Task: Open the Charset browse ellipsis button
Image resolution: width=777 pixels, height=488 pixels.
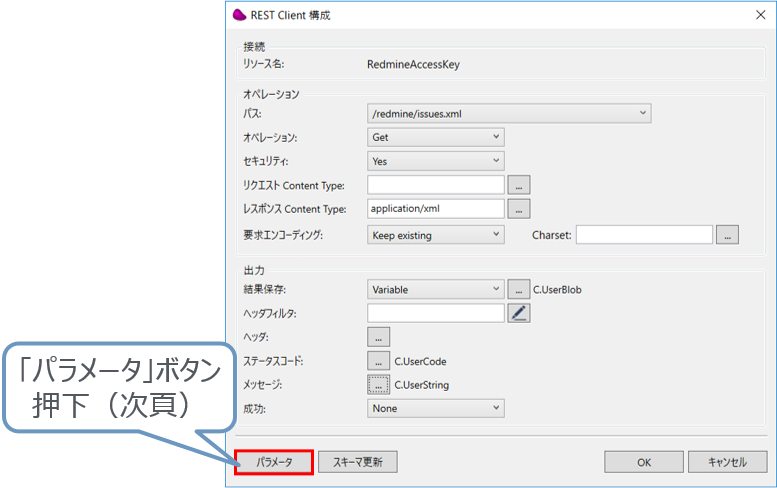Action: click(727, 235)
